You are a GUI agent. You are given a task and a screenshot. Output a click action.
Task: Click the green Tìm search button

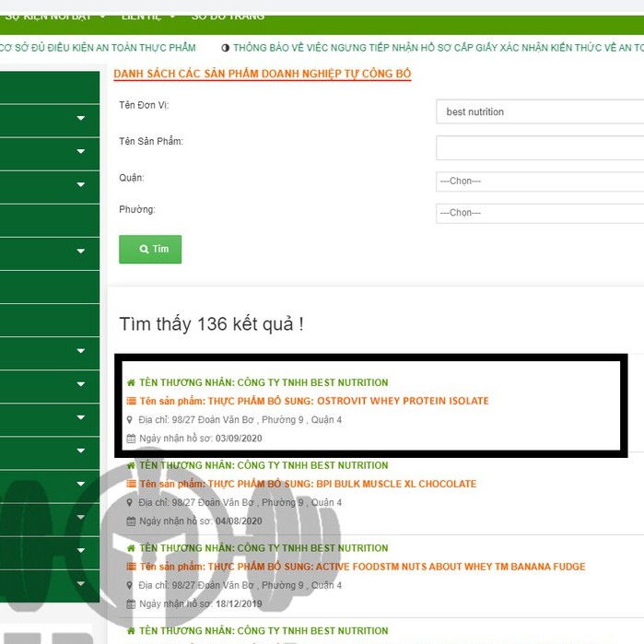click(x=150, y=250)
